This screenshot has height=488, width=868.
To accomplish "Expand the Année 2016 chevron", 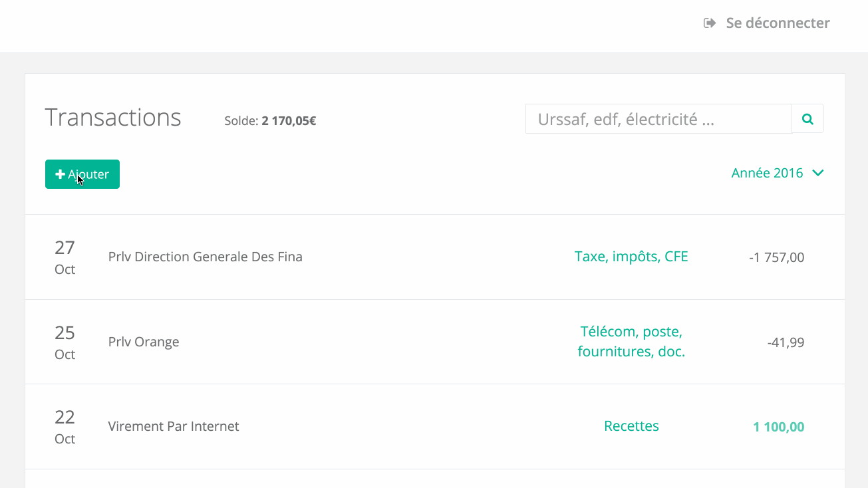I will click(x=818, y=173).
